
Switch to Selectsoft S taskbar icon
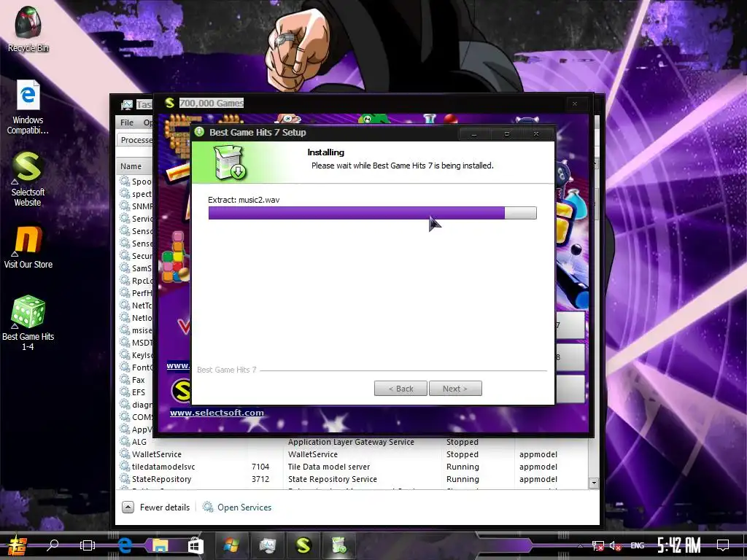pyautogui.click(x=303, y=545)
